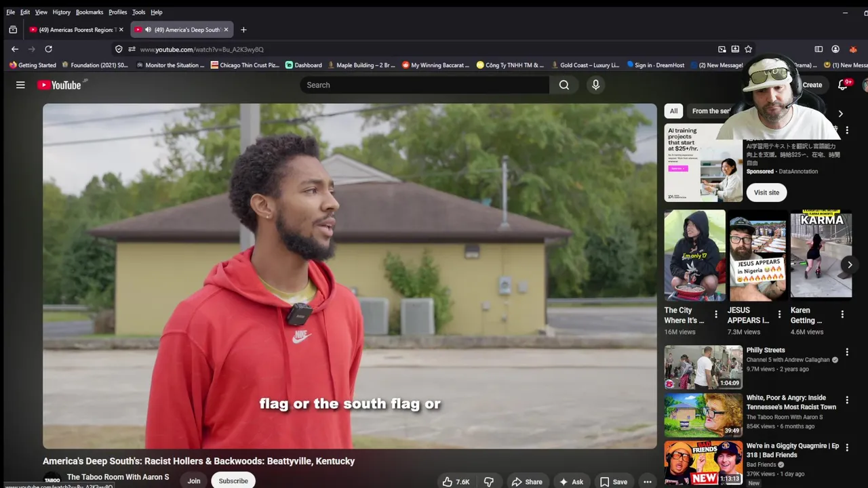Image resolution: width=868 pixels, height=488 pixels.
Task: Open the YouTube notifications bell
Action: (843, 85)
